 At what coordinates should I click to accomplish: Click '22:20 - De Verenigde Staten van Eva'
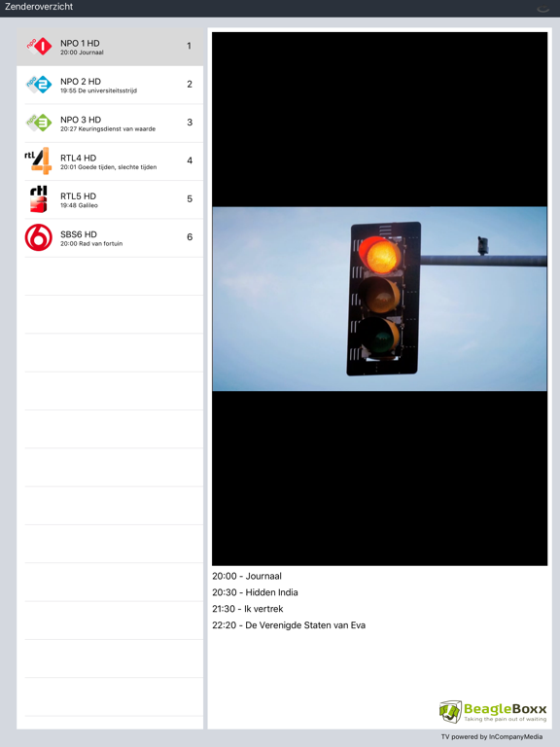click(289, 625)
